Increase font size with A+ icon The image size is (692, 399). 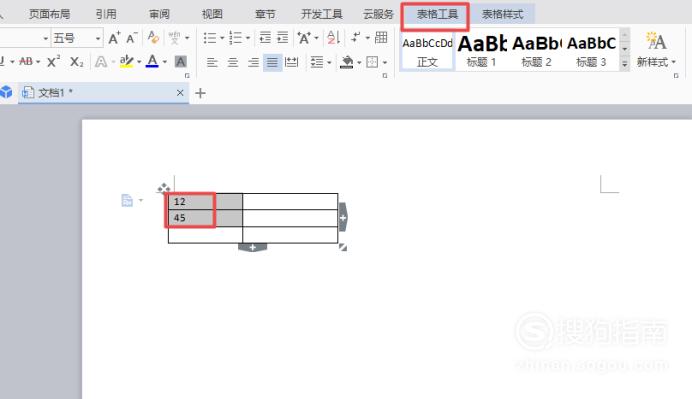pyautogui.click(x=114, y=38)
